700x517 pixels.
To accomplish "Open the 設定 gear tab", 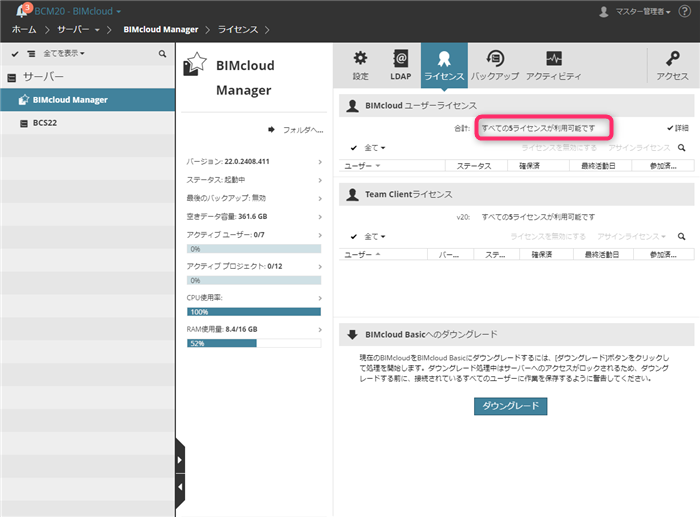I will pos(361,65).
